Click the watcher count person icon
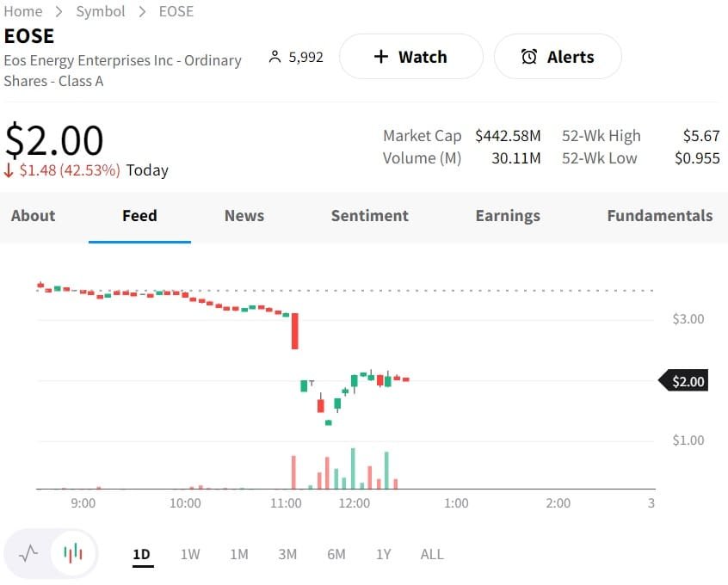The width and height of the screenshot is (728, 585). pyautogui.click(x=275, y=58)
